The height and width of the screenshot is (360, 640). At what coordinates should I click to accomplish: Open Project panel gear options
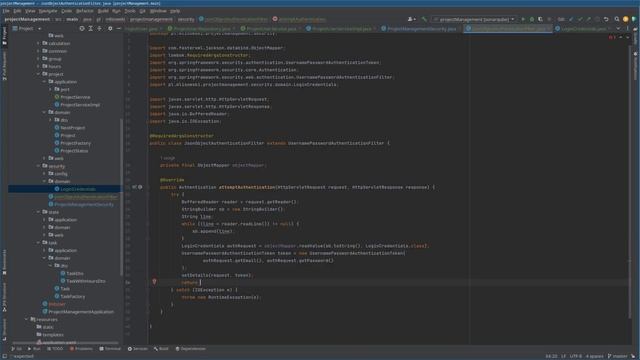[x=110, y=29]
